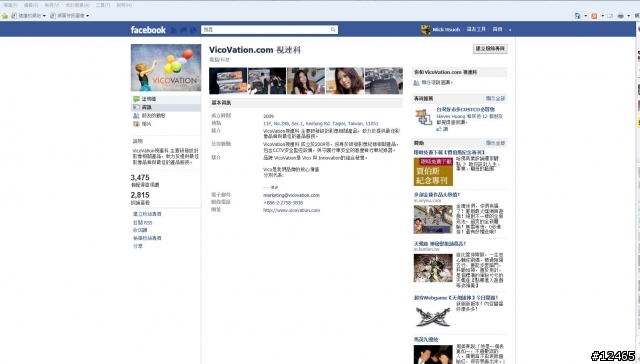Image resolution: width=640 pixels, height=364 pixels.
Task: Click the Steve Jobs memorial ad image
Action: point(433,172)
